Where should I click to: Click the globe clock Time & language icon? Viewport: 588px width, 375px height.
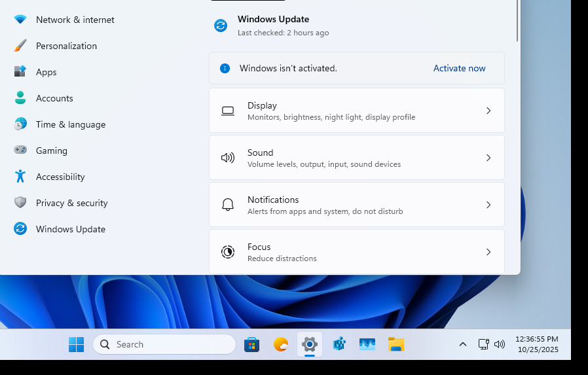tap(20, 124)
